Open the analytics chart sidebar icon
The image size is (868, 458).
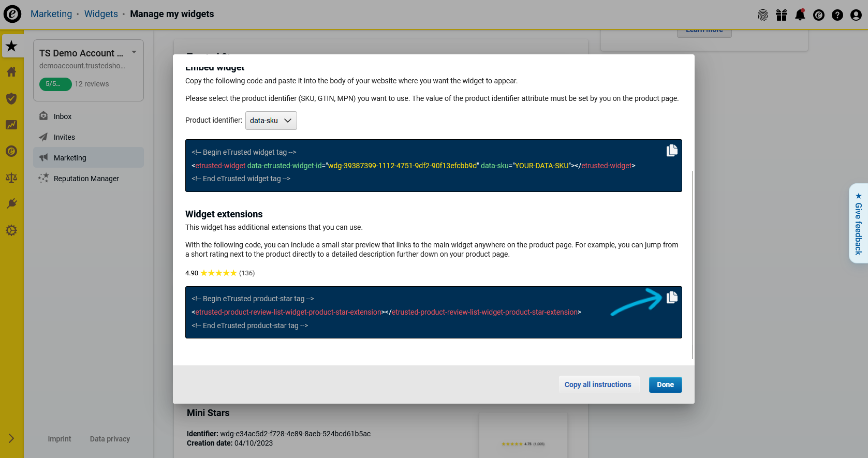click(x=11, y=125)
